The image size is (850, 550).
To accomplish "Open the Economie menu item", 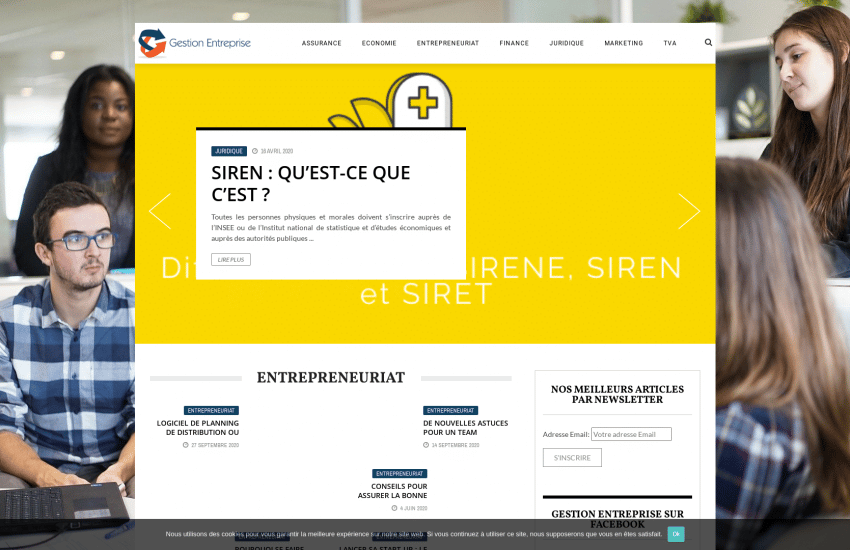I will click(379, 44).
